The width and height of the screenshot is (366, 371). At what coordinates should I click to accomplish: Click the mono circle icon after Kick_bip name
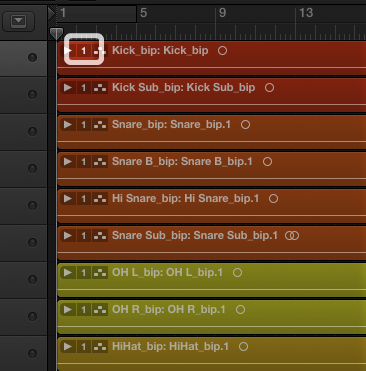click(222, 51)
